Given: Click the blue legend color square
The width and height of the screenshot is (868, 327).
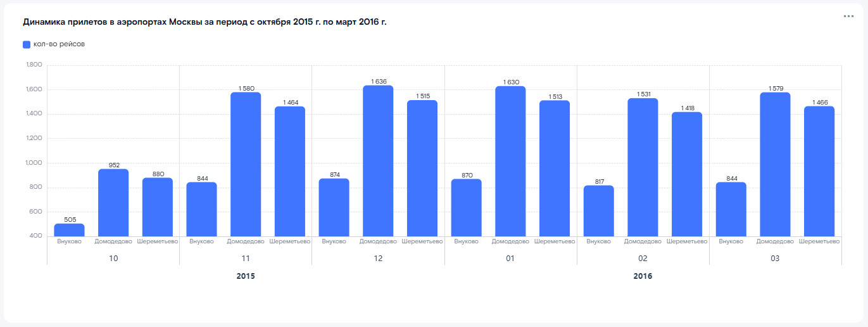Looking at the screenshot, I should click(27, 44).
